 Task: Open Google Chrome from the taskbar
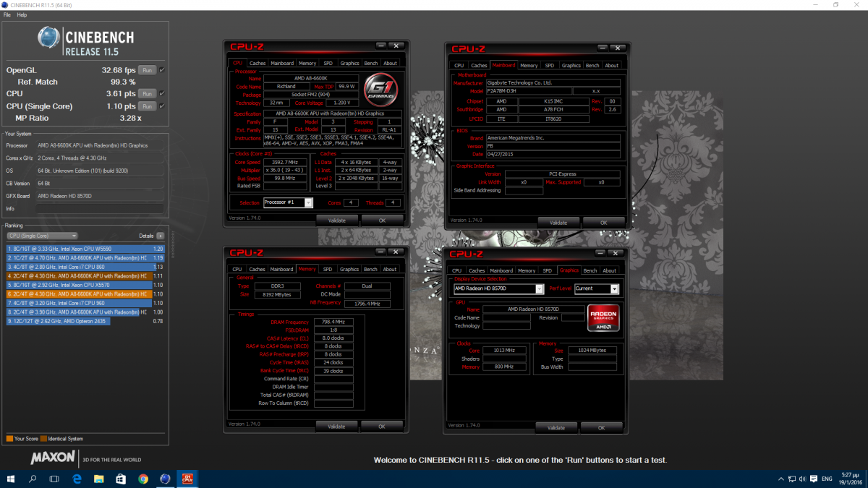pos(143,479)
